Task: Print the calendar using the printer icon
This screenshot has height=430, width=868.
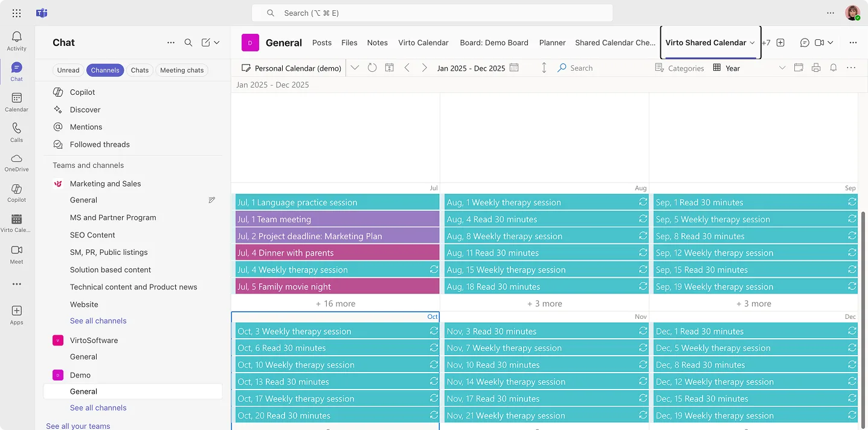Action: [x=816, y=68]
